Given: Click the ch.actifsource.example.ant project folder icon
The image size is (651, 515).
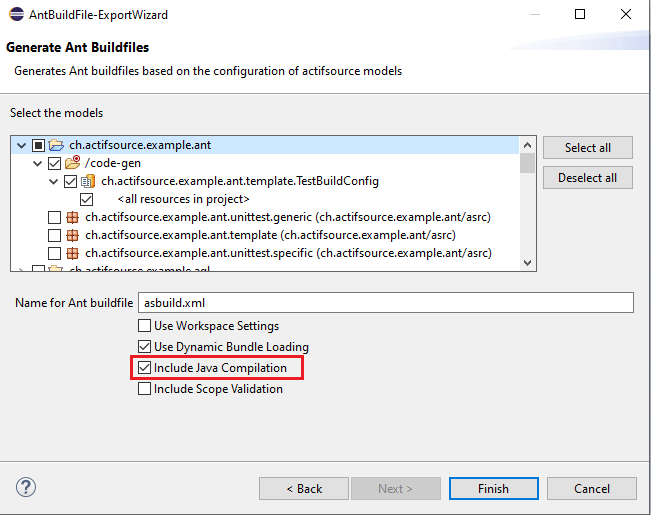Looking at the screenshot, I should 56,146.
